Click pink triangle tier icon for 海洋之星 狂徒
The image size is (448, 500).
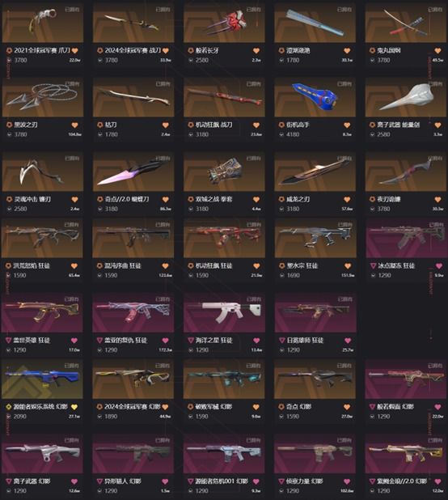click(191, 341)
